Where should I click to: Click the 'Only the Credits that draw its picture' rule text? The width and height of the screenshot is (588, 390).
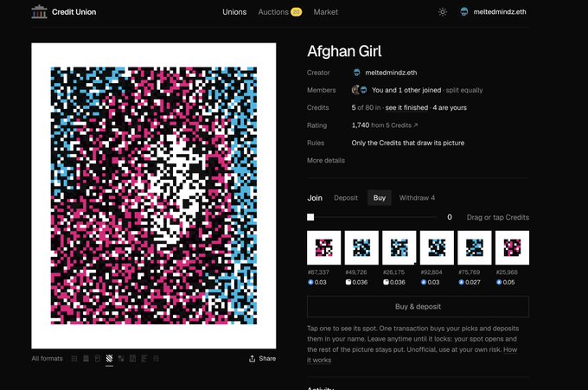pos(407,143)
